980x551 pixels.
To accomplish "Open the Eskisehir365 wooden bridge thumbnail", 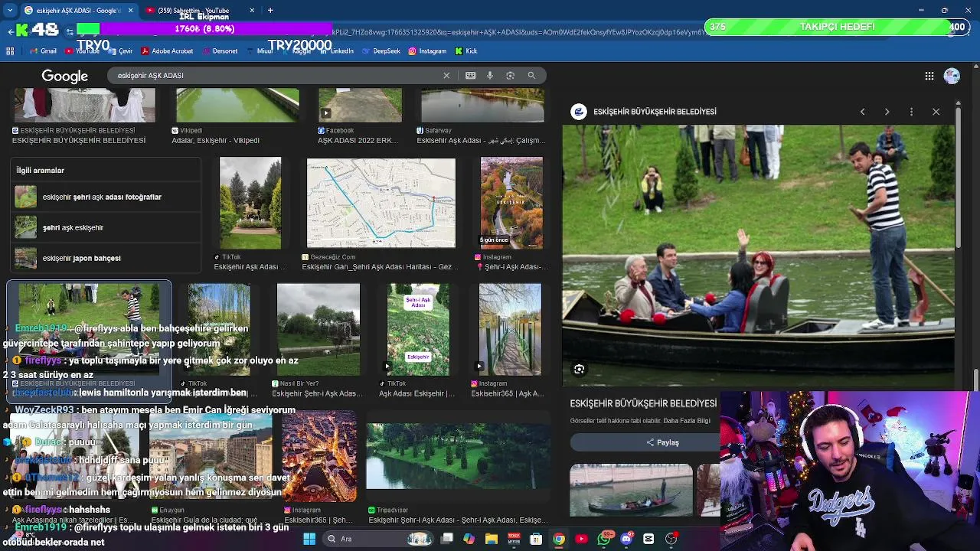I will point(510,330).
